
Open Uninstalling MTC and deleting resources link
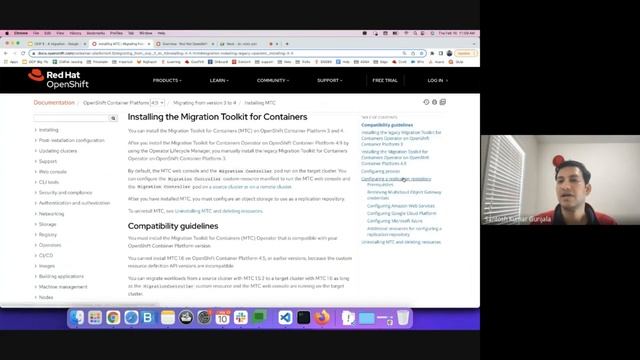[x=401, y=242]
